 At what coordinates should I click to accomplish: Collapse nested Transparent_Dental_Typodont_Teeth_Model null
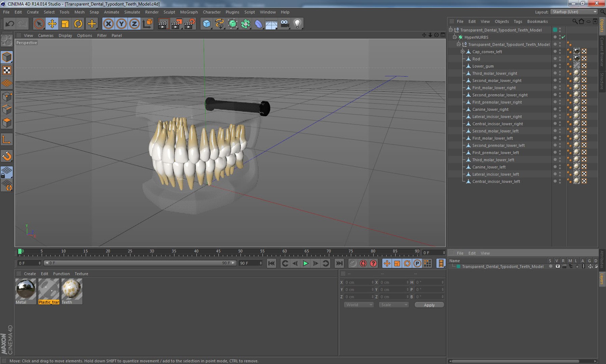459,44
